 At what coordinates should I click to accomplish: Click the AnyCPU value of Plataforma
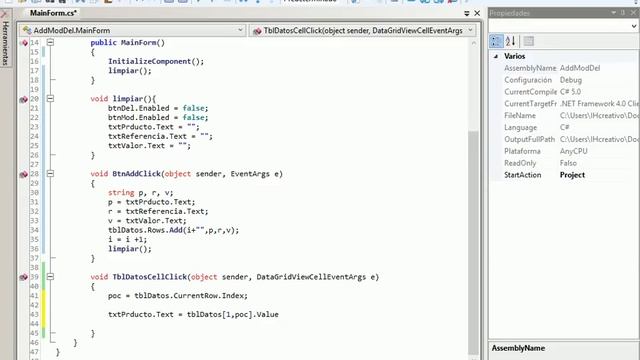573,151
